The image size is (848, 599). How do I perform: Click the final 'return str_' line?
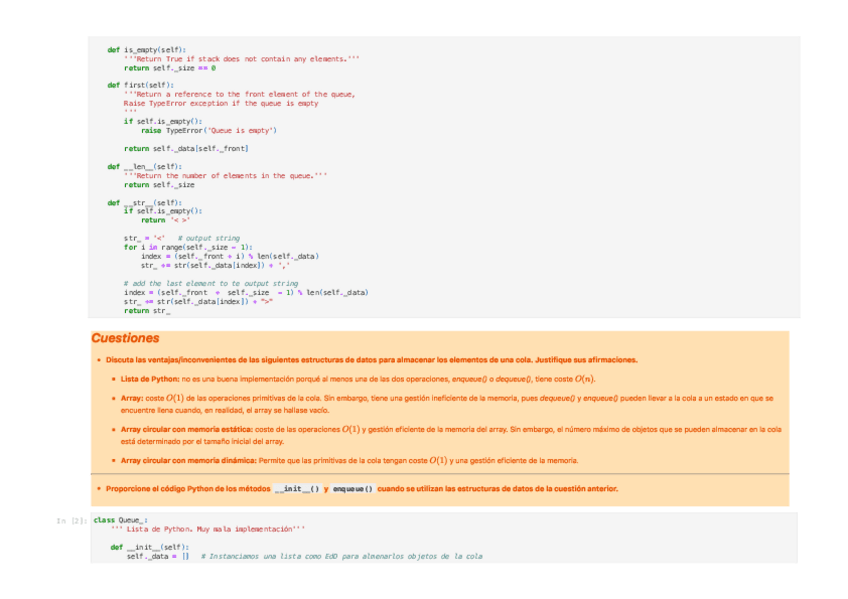(147, 311)
